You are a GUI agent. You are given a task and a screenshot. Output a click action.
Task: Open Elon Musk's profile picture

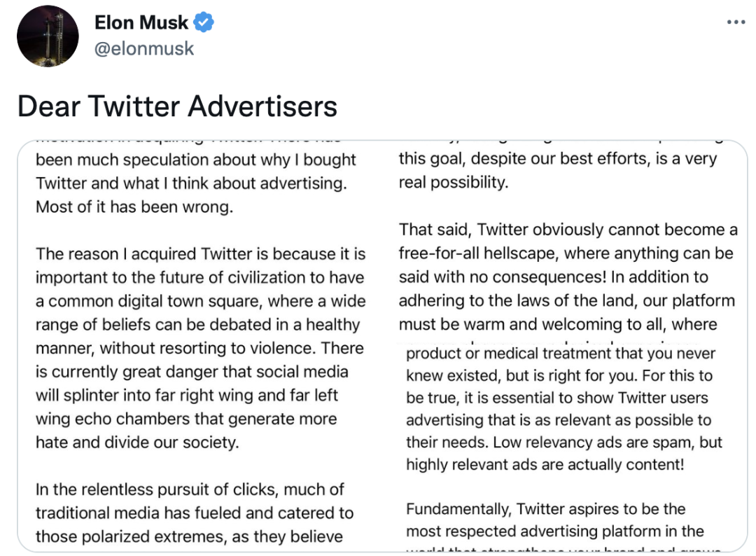(48, 36)
